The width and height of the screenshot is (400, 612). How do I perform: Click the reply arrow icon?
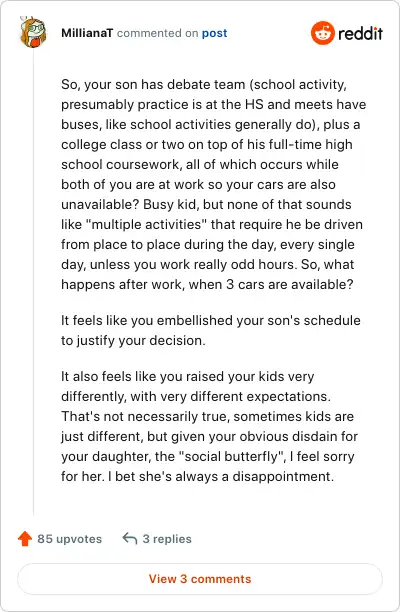tap(130, 538)
